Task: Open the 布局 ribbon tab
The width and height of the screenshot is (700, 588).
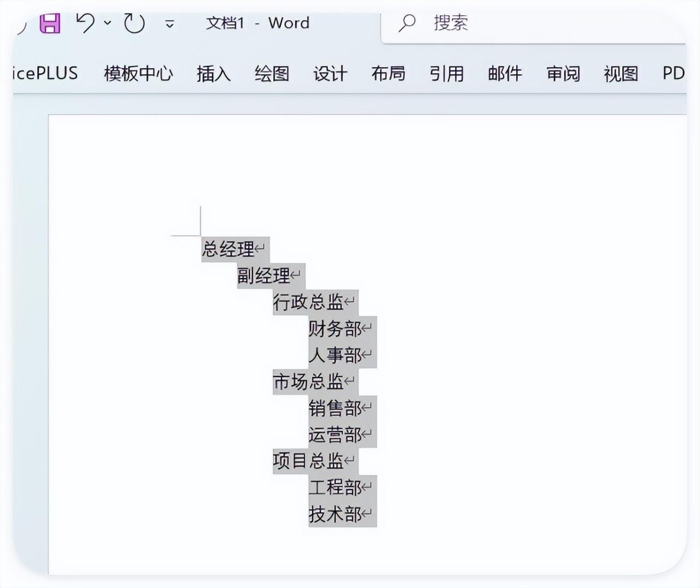Action: click(x=389, y=74)
